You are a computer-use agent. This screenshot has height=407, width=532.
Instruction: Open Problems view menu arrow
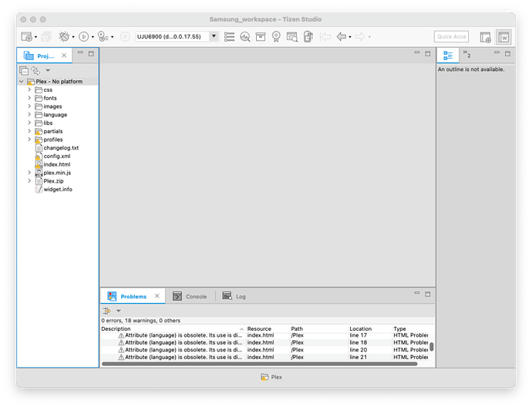[119, 311]
